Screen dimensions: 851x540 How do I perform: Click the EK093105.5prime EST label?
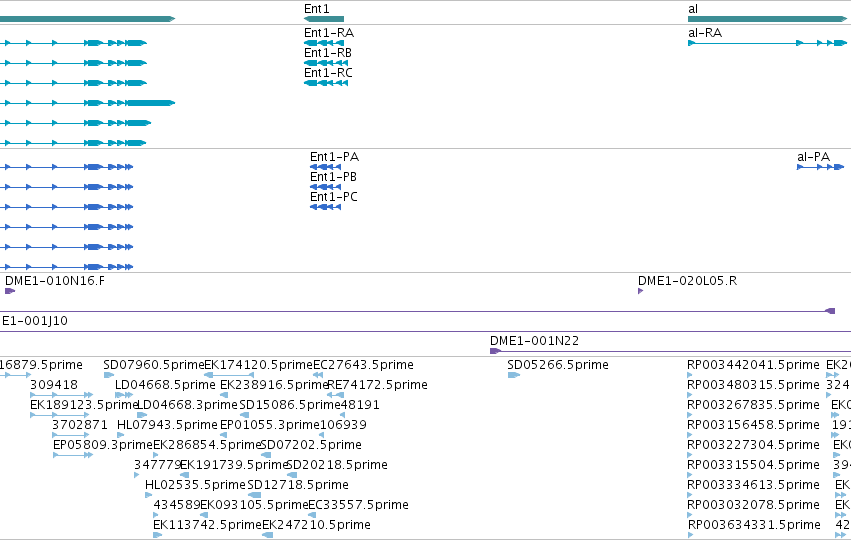pos(254,505)
